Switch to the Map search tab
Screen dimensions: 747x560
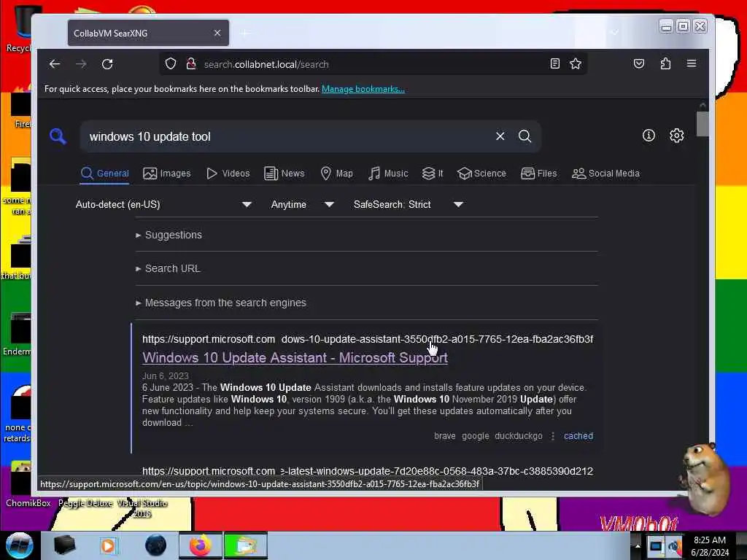[x=337, y=174]
